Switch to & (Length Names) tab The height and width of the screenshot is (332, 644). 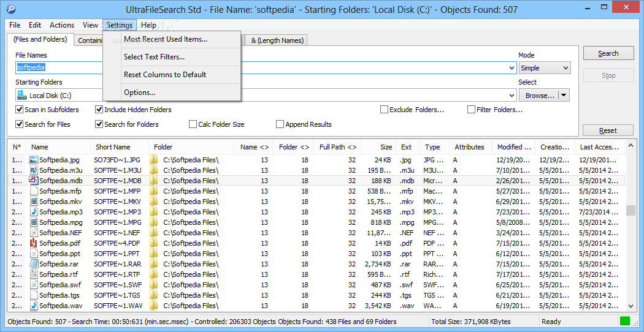277,40
